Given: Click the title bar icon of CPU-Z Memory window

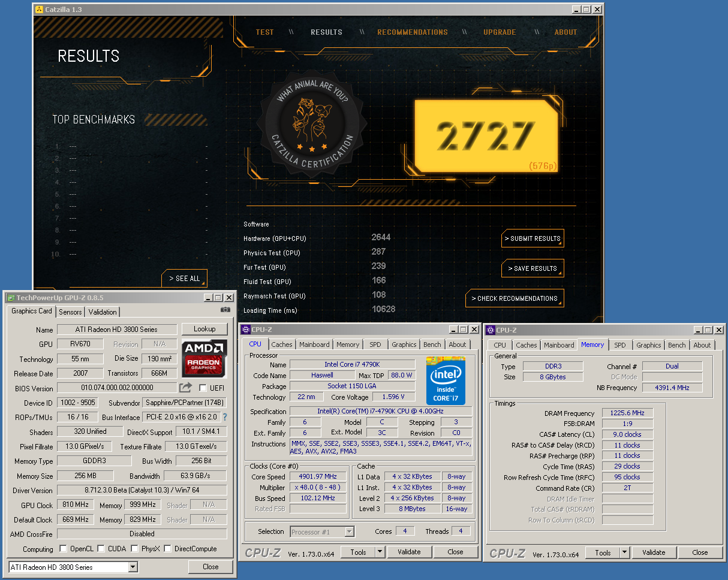Looking at the screenshot, I should coord(491,330).
